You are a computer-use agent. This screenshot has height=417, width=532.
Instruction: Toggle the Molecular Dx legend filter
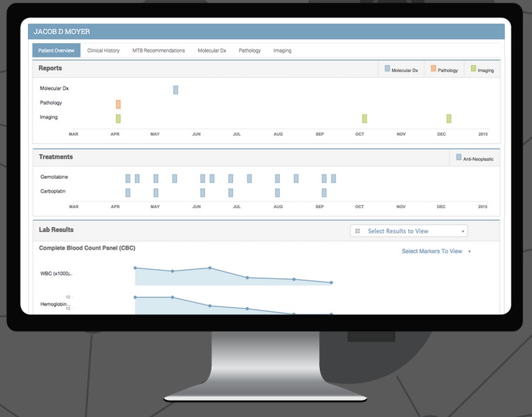pyautogui.click(x=401, y=70)
